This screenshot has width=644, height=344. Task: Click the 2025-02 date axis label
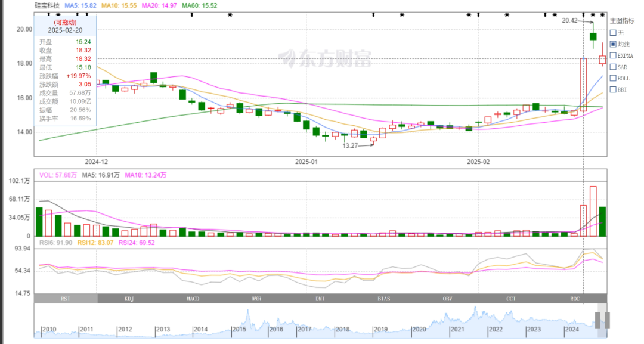478,162
